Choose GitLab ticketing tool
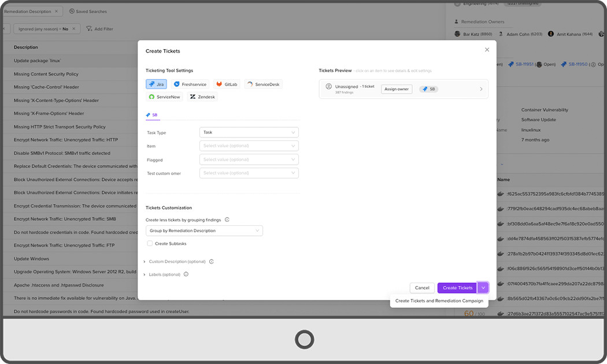This screenshot has height=364, width=607. coord(227,84)
